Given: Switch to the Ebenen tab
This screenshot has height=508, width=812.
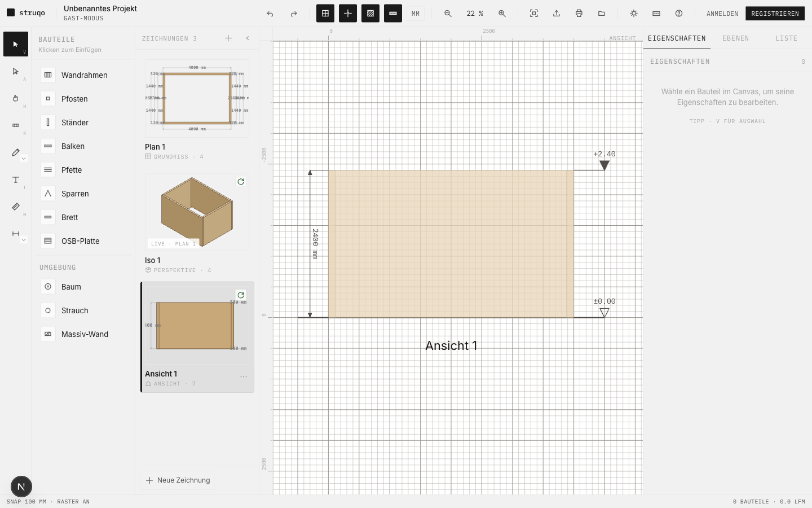Looking at the screenshot, I should pyautogui.click(x=736, y=38).
